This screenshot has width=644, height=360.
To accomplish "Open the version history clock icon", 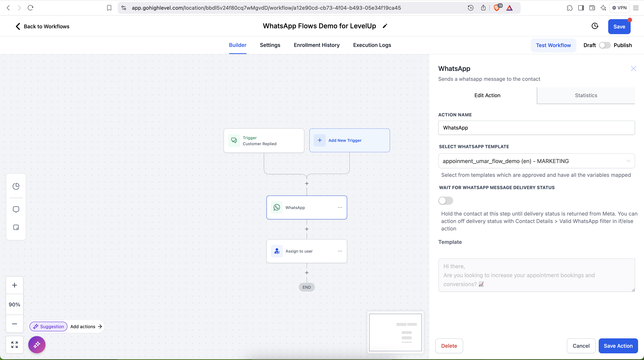I will coord(595,26).
